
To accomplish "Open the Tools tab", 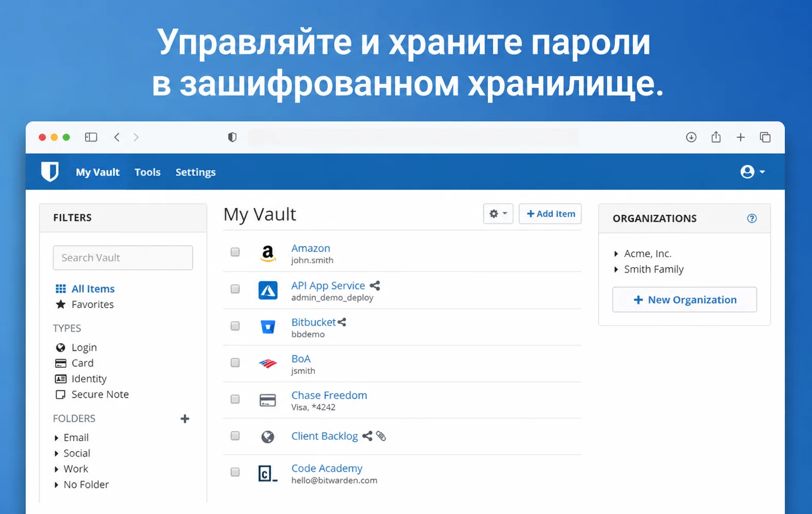I will (148, 172).
